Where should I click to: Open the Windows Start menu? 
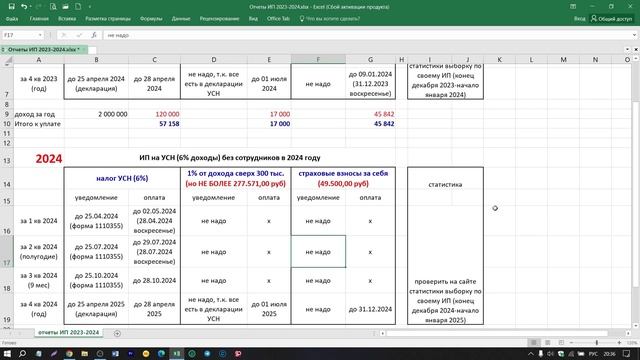[x=7, y=353]
